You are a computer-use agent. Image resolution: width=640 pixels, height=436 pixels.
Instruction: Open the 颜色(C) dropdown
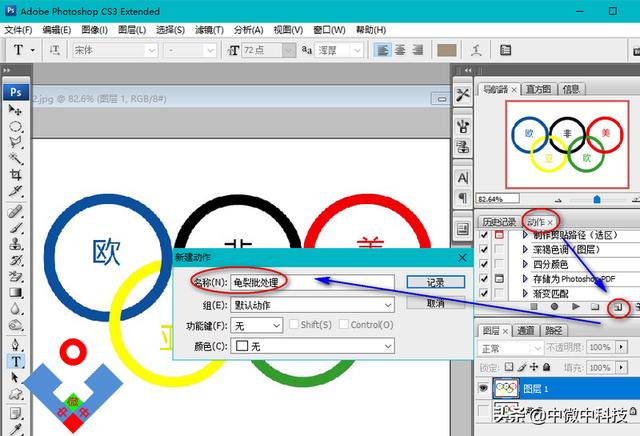click(x=313, y=346)
